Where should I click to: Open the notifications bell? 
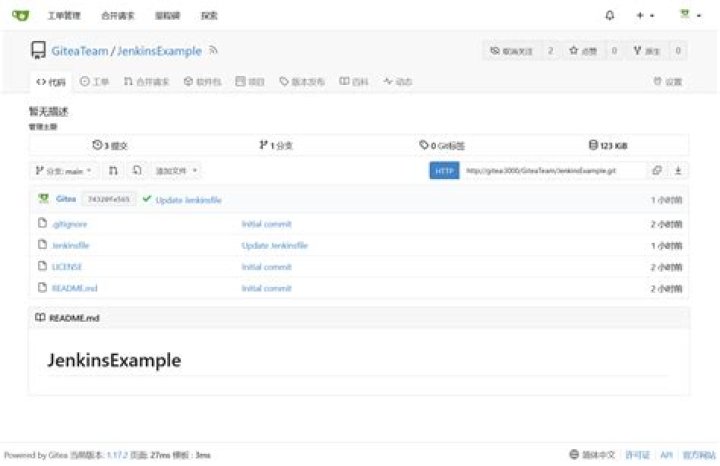(x=609, y=15)
